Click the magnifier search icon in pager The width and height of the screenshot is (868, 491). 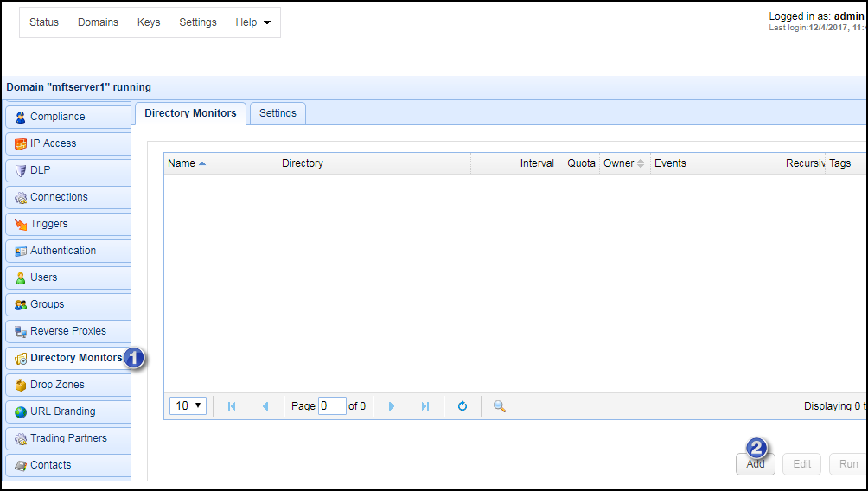click(x=499, y=406)
